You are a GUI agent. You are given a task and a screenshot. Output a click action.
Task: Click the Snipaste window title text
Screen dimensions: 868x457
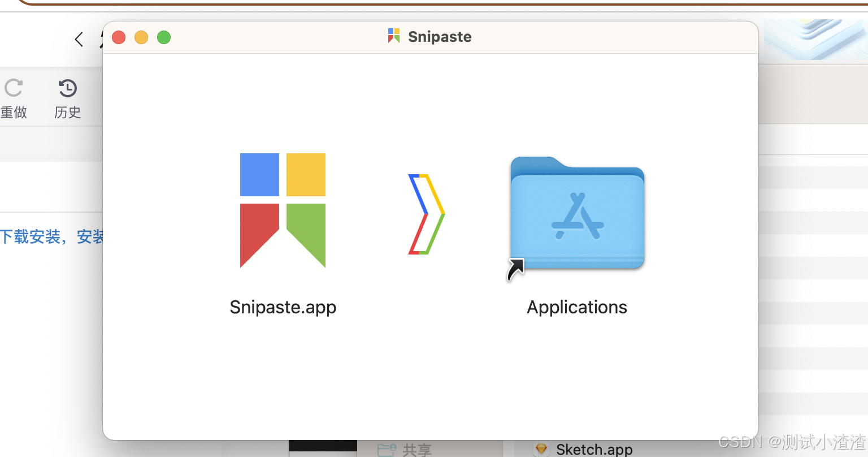click(440, 37)
